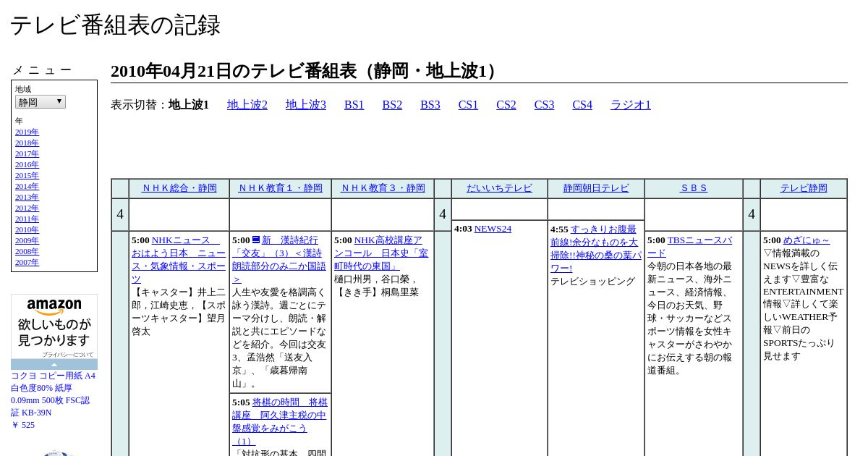The image size is (868, 456).
Task: Switch to 地上波3 listing
Action: tap(306, 105)
